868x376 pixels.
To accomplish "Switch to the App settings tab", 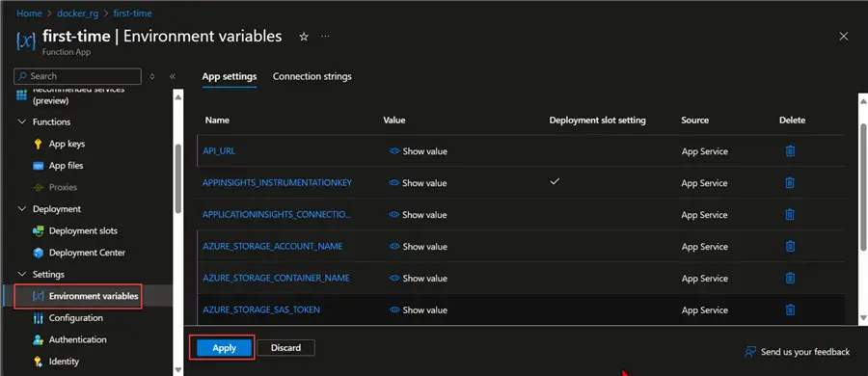I will tap(230, 76).
